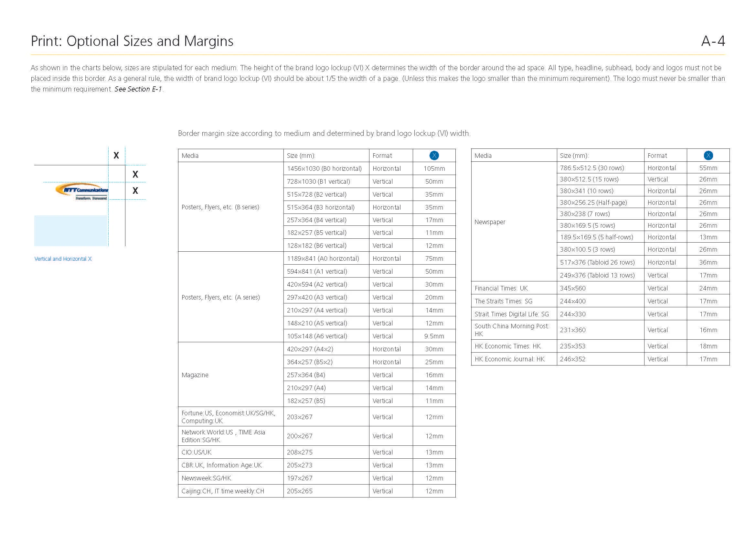Click the Newspaper media cell

tap(490, 222)
